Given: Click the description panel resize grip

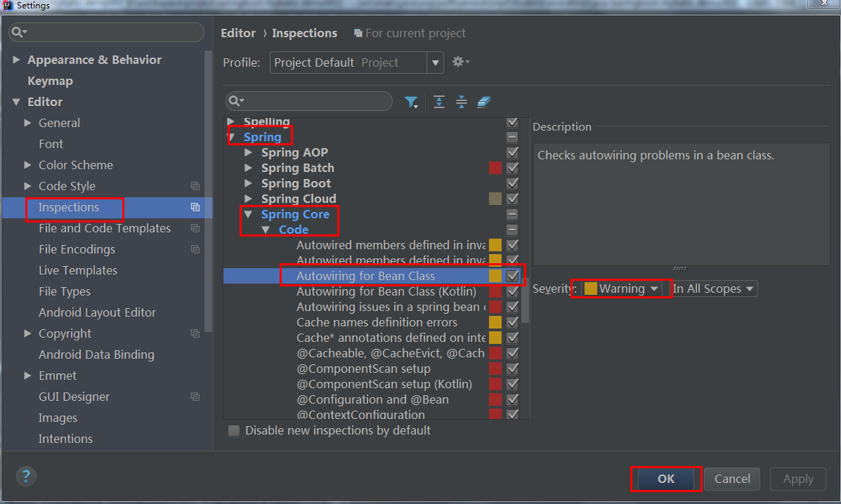Looking at the screenshot, I should coord(679,268).
